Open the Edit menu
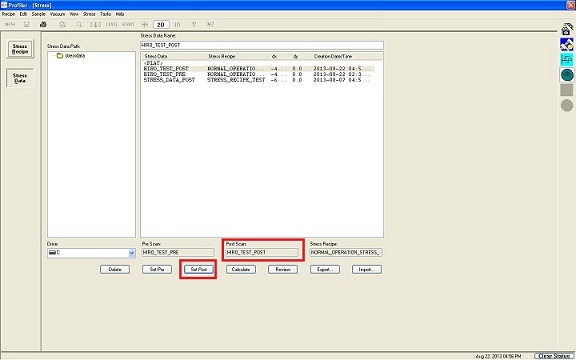The height and width of the screenshot is (360, 576). tap(23, 14)
